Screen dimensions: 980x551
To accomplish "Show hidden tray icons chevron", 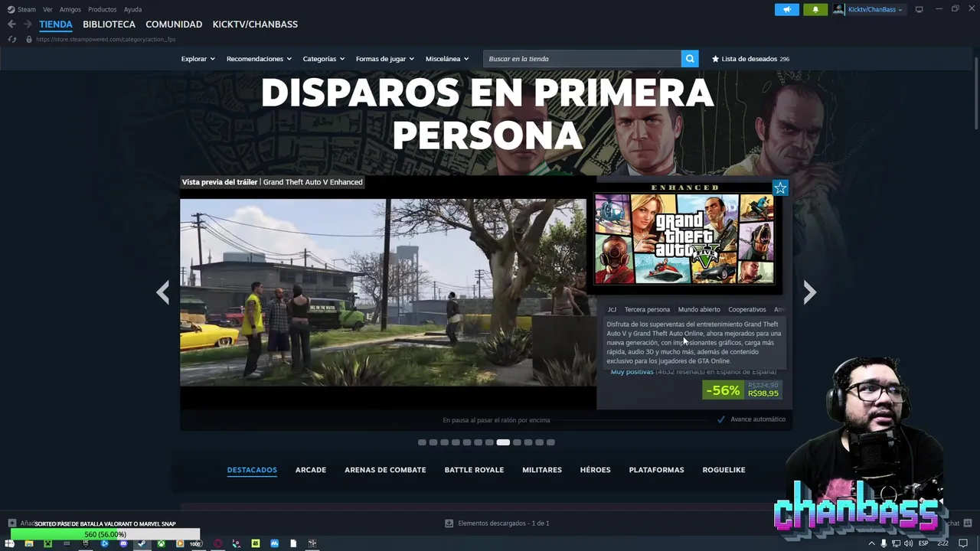I will [871, 543].
